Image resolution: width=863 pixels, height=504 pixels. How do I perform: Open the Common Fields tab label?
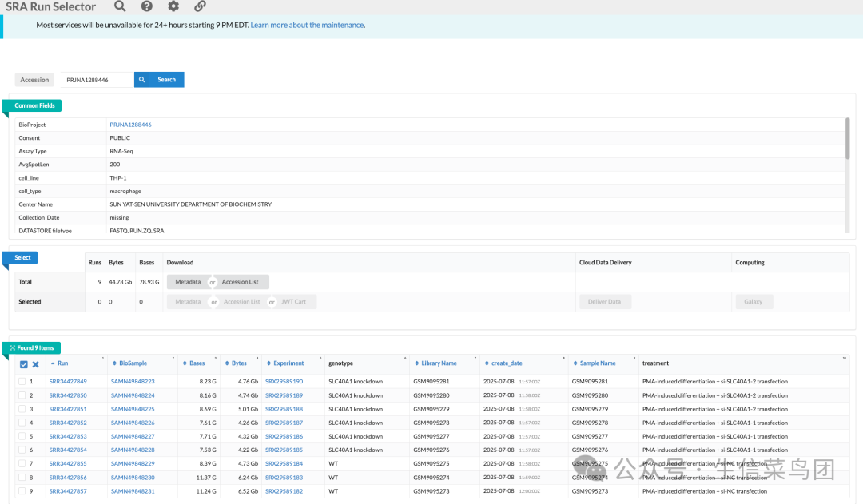34,105
